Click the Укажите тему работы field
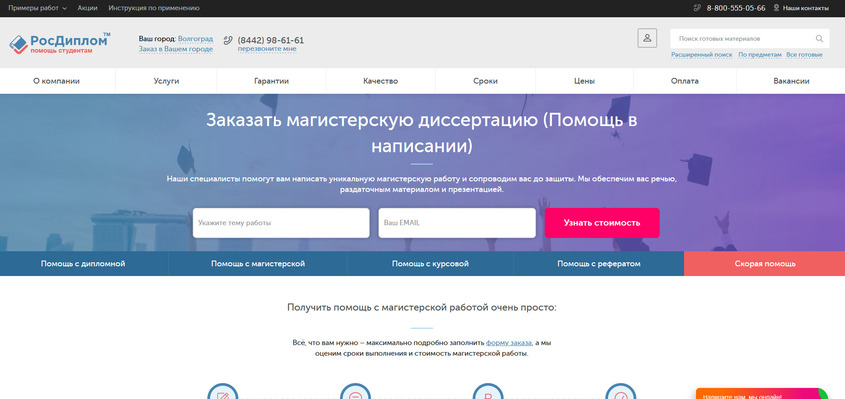845x399 pixels. pyautogui.click(x=281, y=223)
